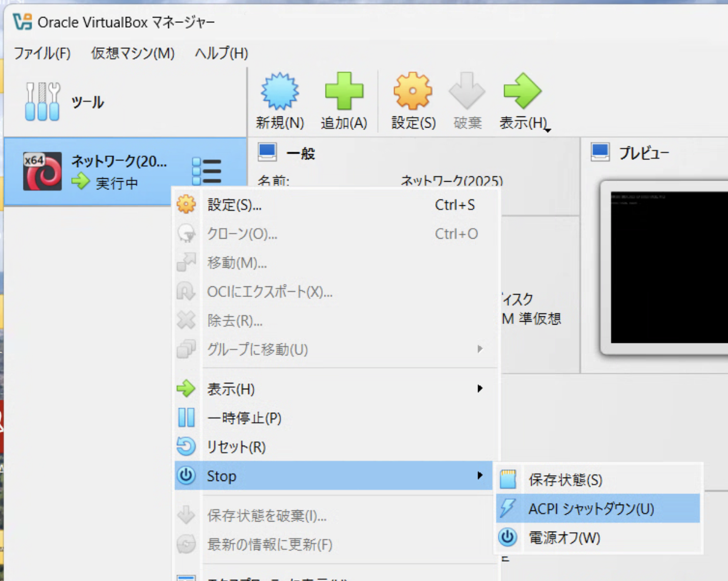Screen dimensions: 728x581
Task: Click the group icon beside グループに移動(U)
Action: point(186,349)
